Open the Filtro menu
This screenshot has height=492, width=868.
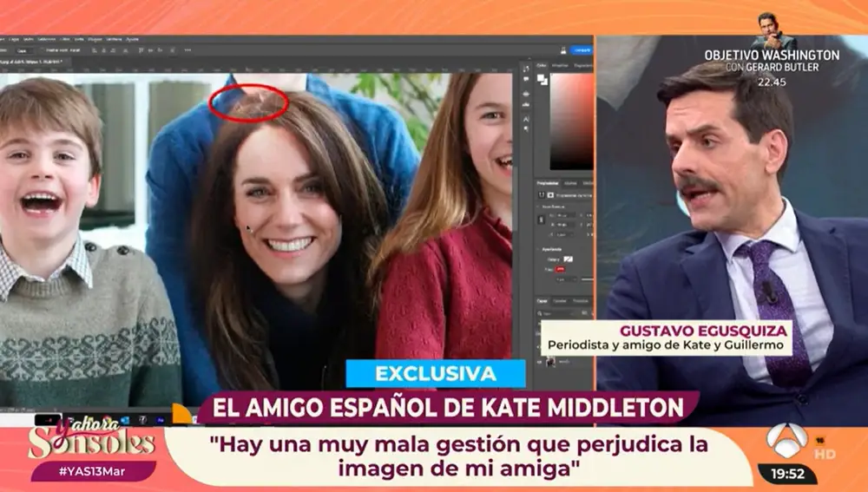[x=65, y=39]
